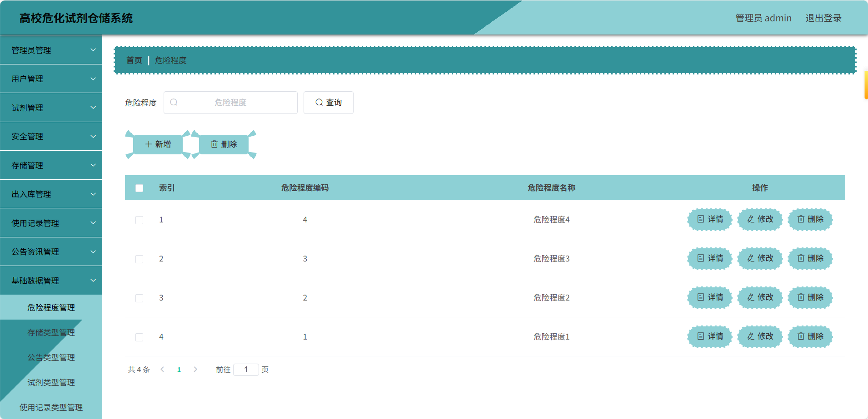Click the 危险程度编码 column header
This screenshot has height=419, width=868.
tap(305, 187)
